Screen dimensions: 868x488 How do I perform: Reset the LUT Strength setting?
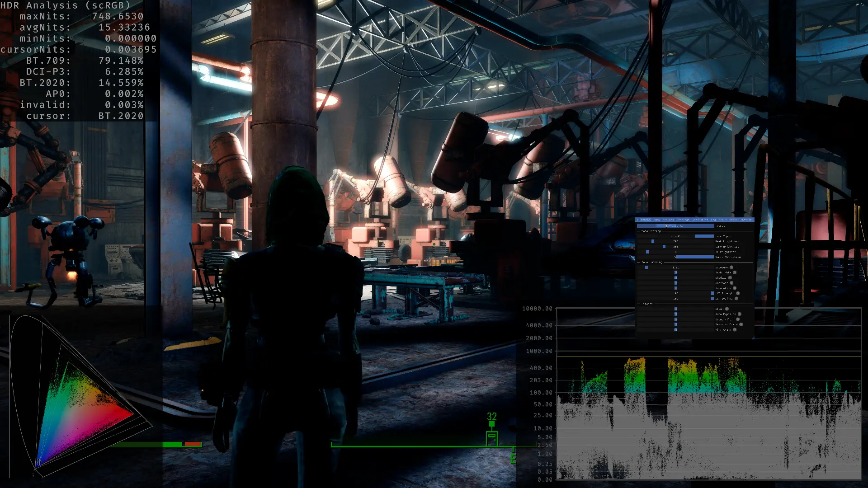point(738,293)
